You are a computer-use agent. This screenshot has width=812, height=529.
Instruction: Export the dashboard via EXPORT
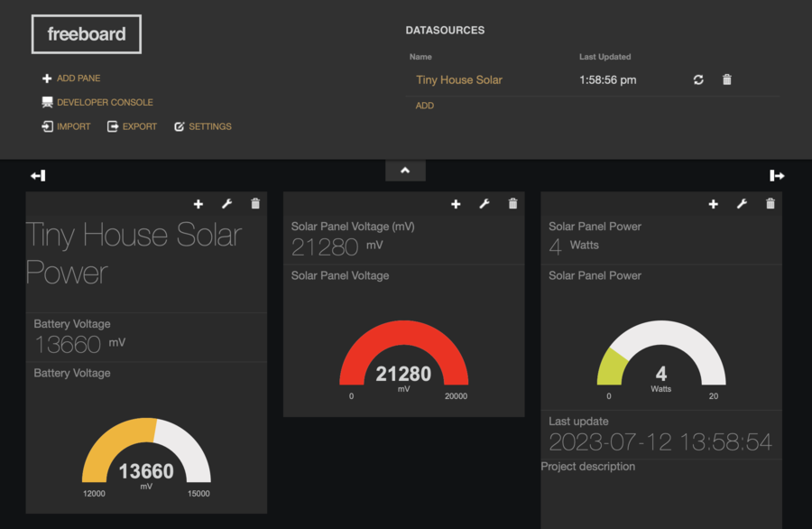[132, 127]
